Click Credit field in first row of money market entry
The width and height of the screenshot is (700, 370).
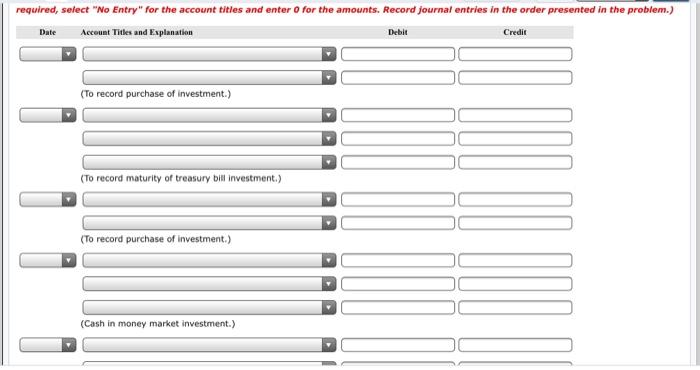[515, 260]
